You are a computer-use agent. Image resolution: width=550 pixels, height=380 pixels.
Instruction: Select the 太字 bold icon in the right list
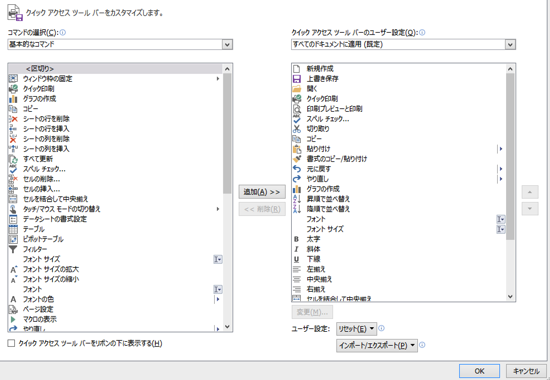297,239
